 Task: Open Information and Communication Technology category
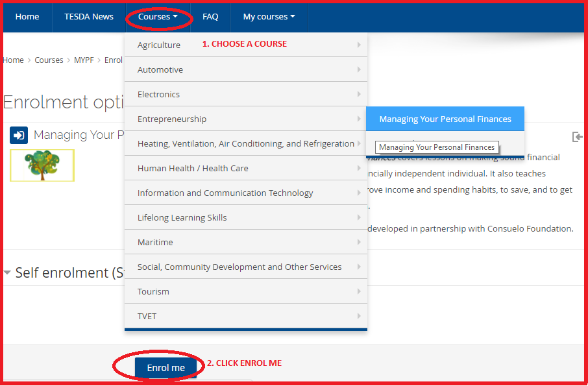pyautogui.click(x=245, y=193)
